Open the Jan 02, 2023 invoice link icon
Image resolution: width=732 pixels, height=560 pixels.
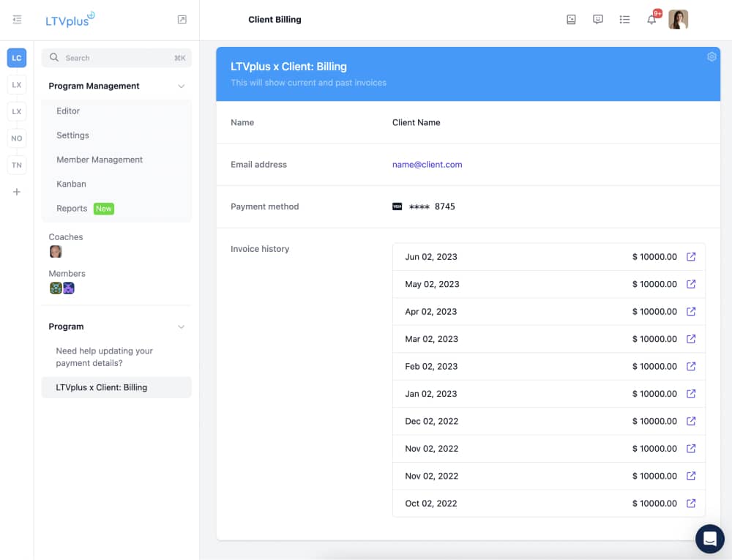tap(691, 394)
